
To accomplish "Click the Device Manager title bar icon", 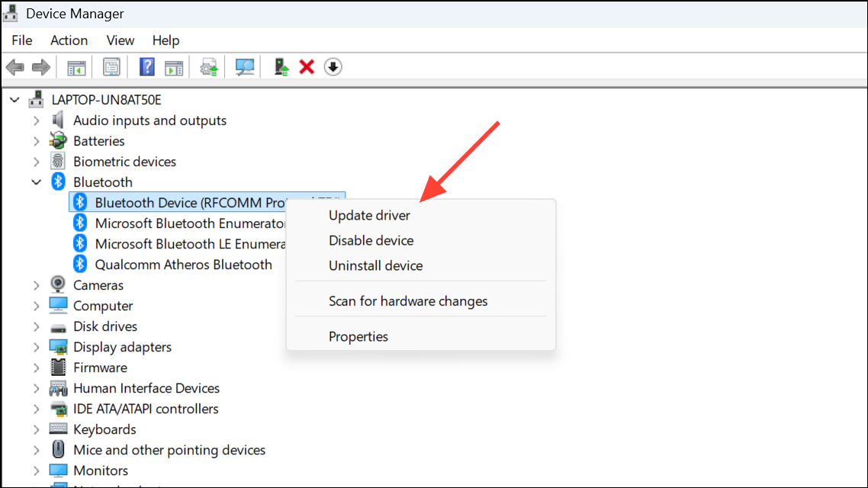I will click(x=11, y=13).
